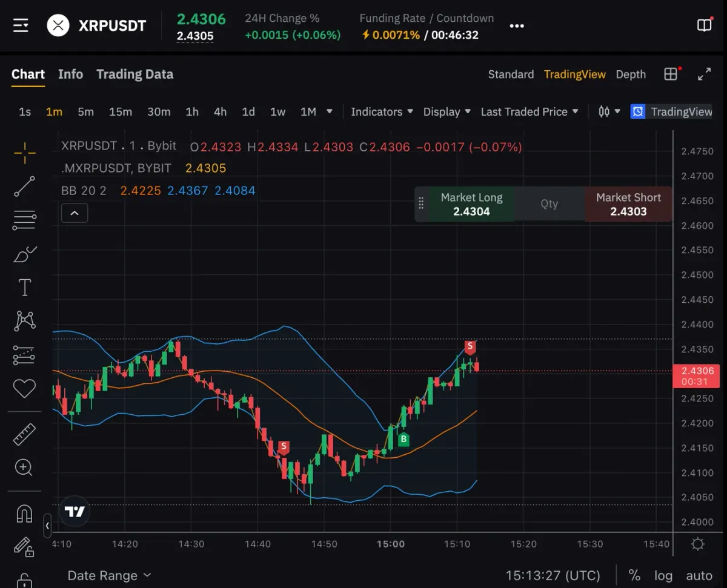
Task: Select the text annotation tool
Action: (x=24, y=288)
